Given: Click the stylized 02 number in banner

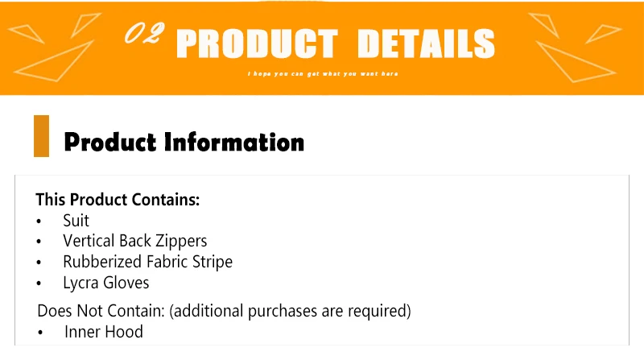Looking at the screenshot, I should coord(144,33).
